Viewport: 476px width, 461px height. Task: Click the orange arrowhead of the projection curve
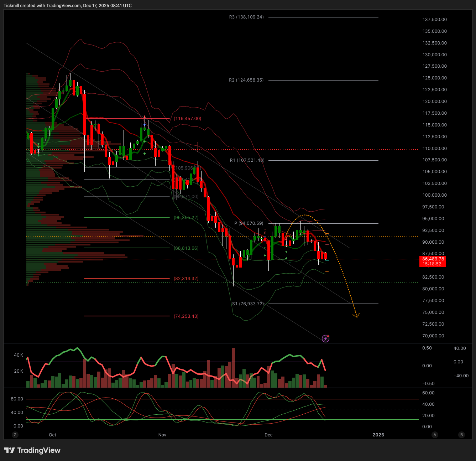pyautogui.click(x=356, y=315)
